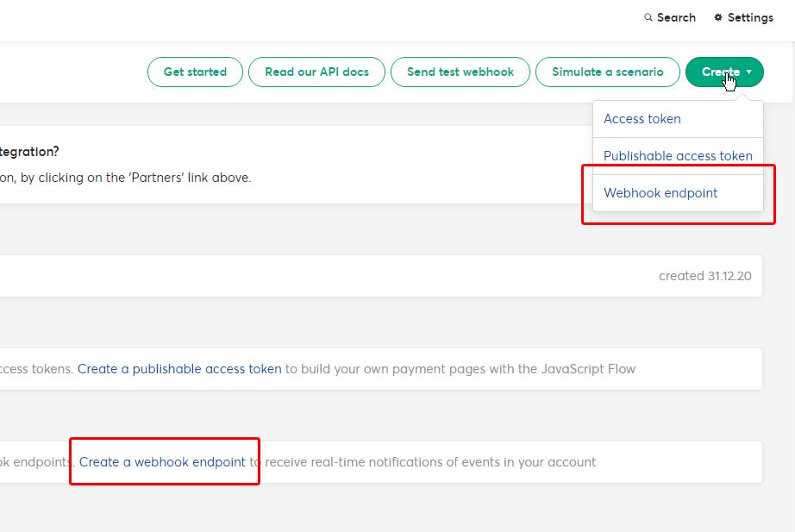Screen dimensions: 795x532
Task: Open the access token row created 31.12.20
Action: click(381, 276)
